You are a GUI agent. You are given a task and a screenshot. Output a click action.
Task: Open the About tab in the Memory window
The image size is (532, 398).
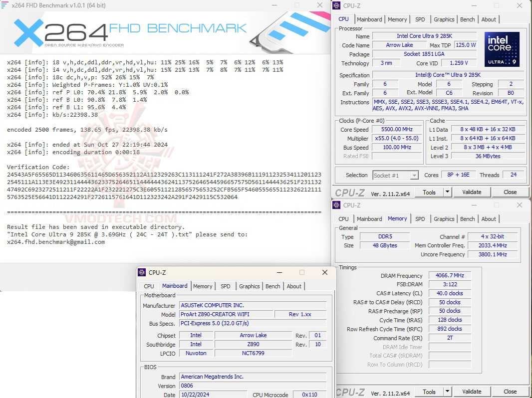(489, 218)
